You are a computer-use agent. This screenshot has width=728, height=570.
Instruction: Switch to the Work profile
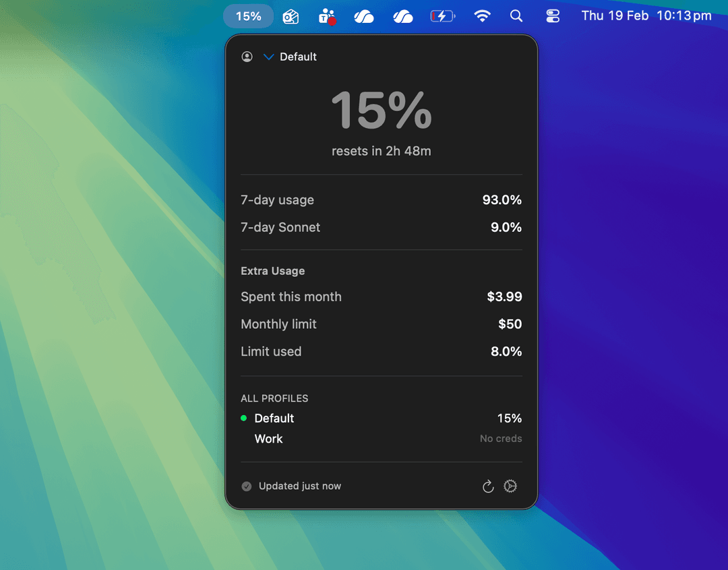tap(268, 439)
